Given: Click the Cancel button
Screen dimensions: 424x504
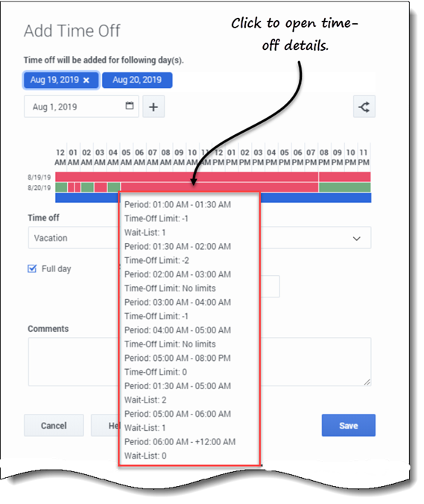Looking at the screenshot, I should (54, 425).
